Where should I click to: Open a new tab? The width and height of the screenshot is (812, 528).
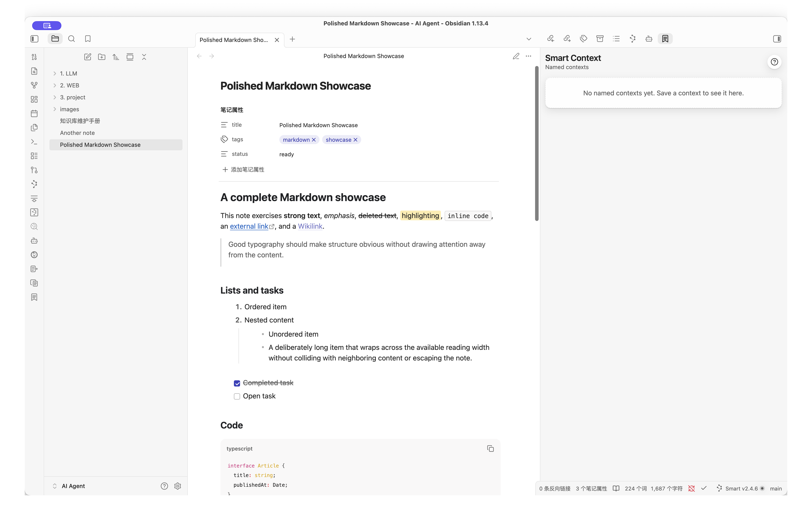click(x=292, y=39)
